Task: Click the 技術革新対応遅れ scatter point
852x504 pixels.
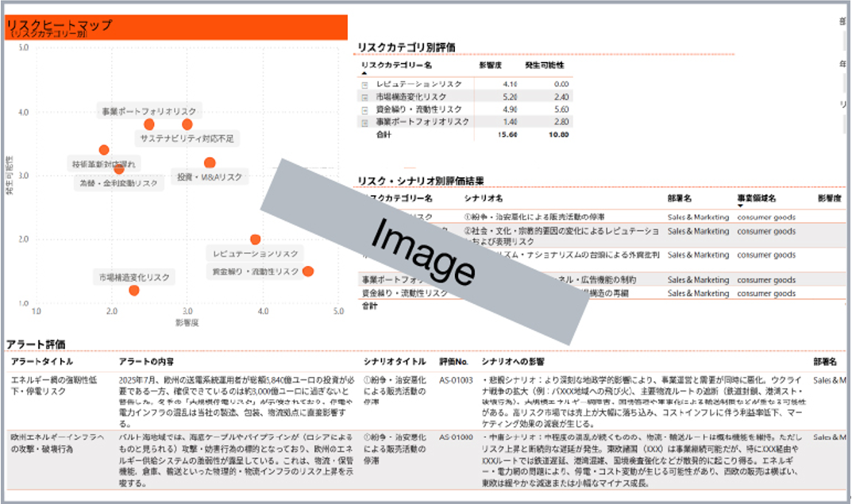Action: (104, 150)
